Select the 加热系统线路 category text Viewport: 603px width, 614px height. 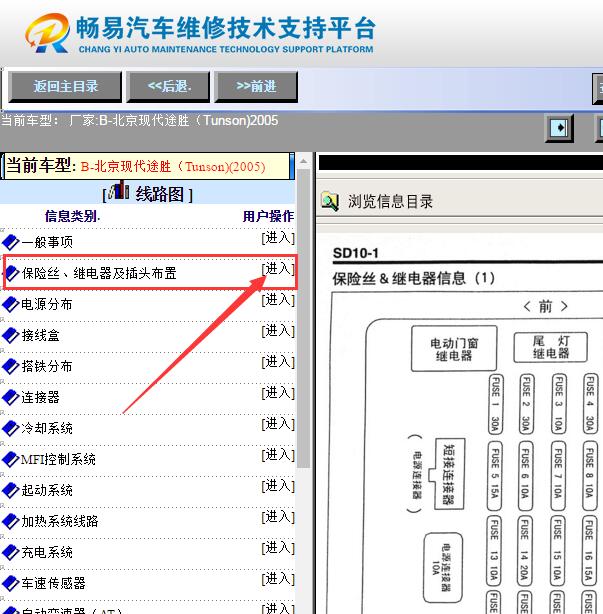[60, 521]
